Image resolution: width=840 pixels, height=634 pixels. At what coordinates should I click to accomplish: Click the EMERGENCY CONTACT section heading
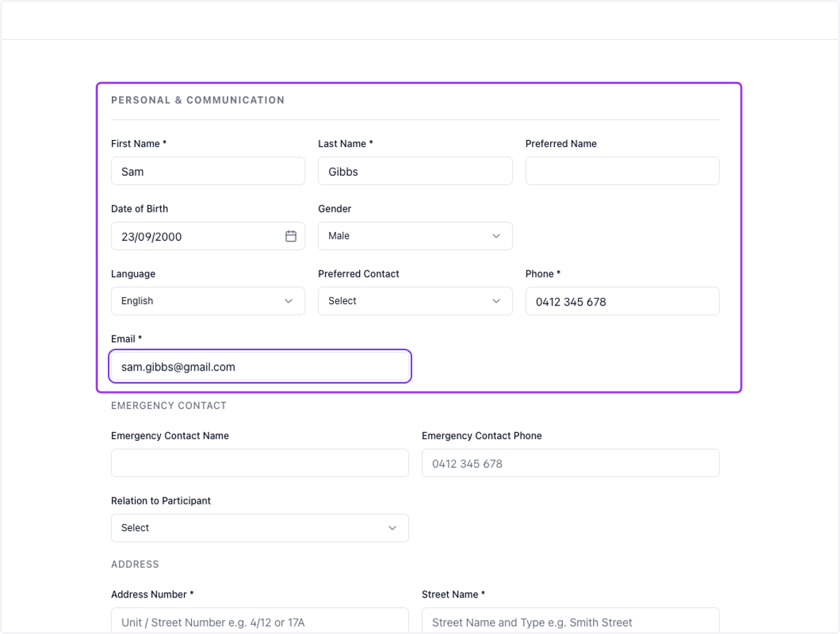point(169,406)
